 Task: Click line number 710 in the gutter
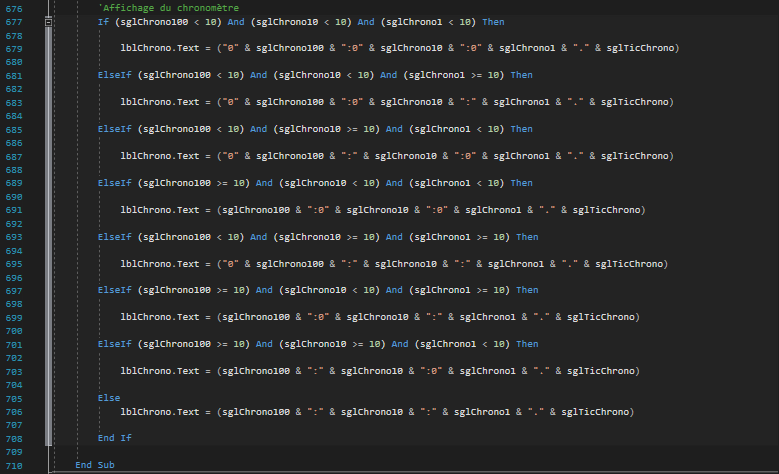click(14, 466)
